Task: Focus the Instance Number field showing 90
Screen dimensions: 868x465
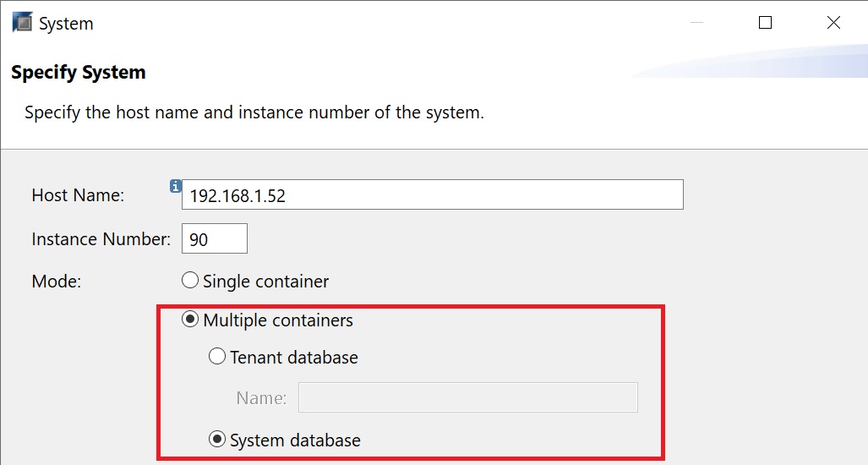Action: click(214, 238)
